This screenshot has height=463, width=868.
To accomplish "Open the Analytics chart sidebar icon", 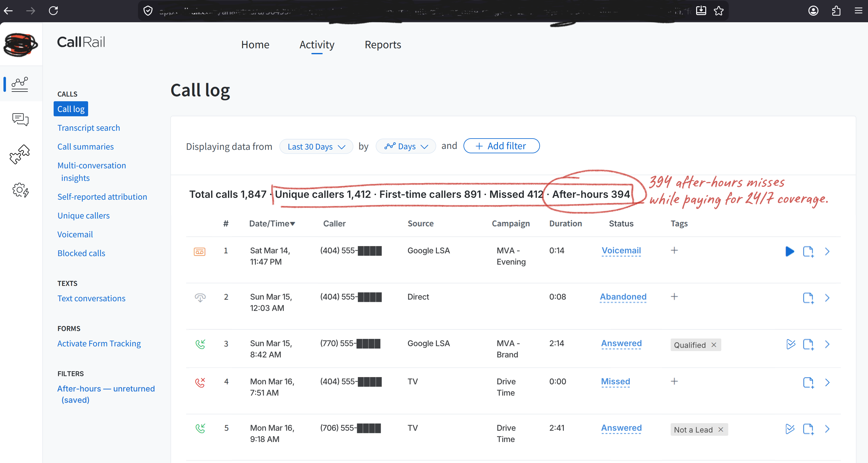I will click(20, 84).
